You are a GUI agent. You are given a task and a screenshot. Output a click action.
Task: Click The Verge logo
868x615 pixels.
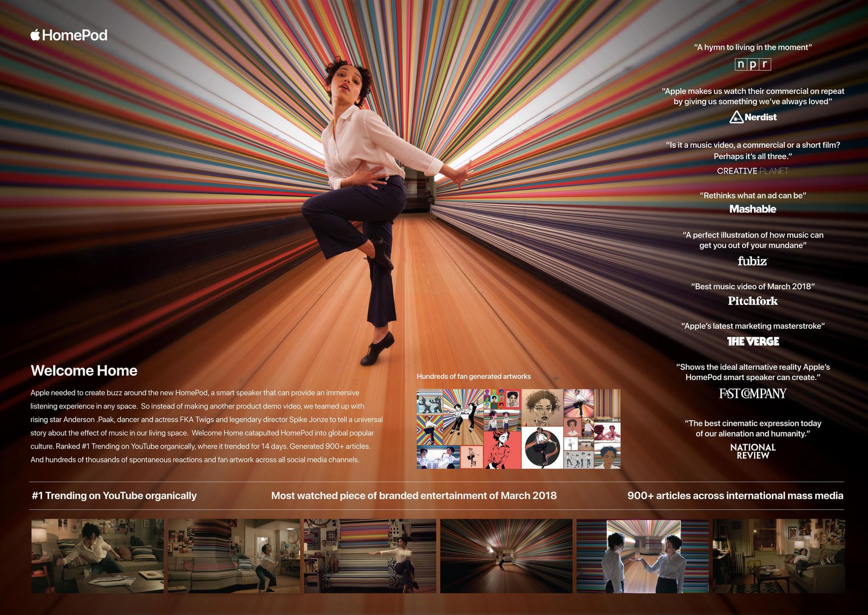coord(753,341)
